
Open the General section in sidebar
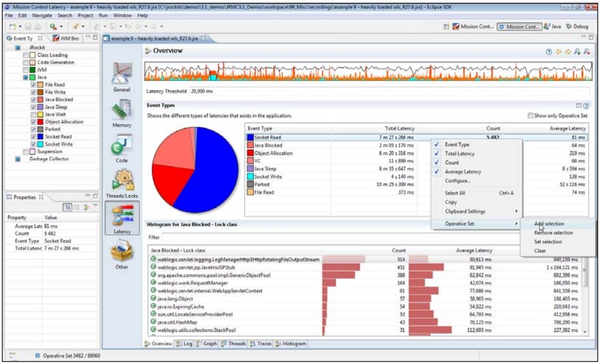point(122,77)
